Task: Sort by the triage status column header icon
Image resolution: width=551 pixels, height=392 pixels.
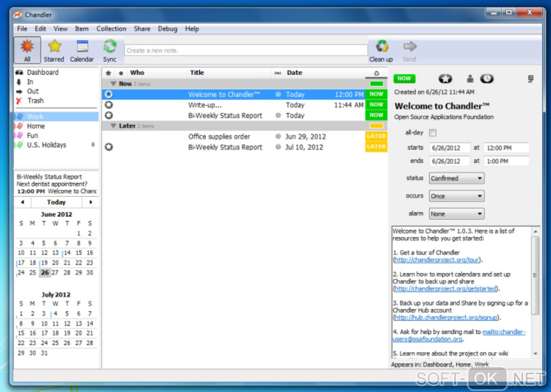Action: 377,73
